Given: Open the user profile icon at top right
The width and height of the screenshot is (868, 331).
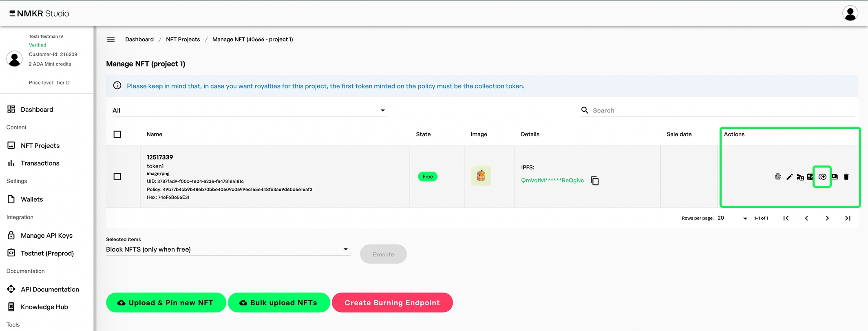Looking at the screenshot, I should 850,13.
